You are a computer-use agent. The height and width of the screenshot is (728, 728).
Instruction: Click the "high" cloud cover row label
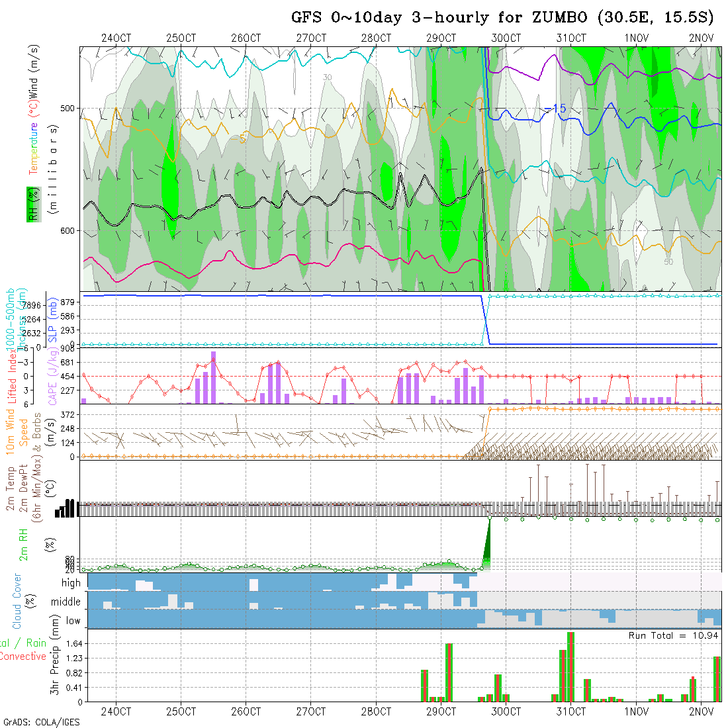(71, 583)
